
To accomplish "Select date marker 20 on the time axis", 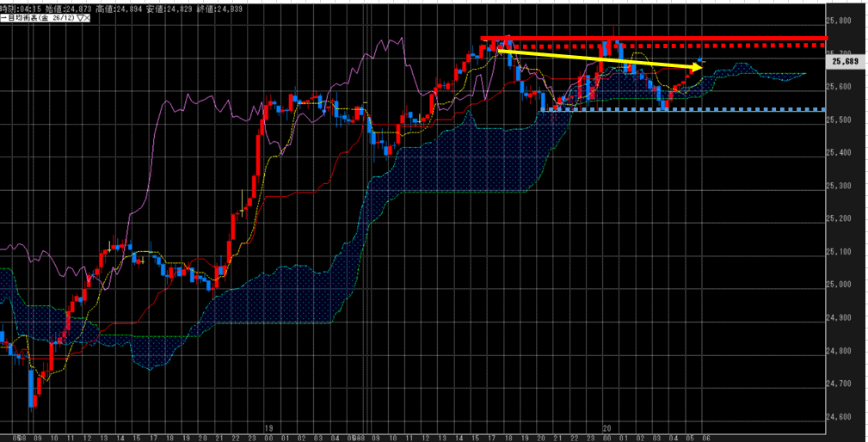I will point(606,427).
